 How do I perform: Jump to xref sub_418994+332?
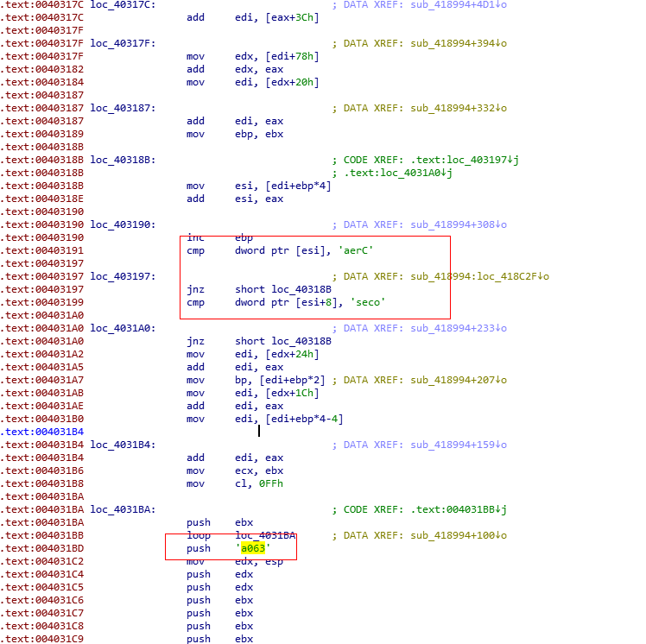click(x=458, y=108)
